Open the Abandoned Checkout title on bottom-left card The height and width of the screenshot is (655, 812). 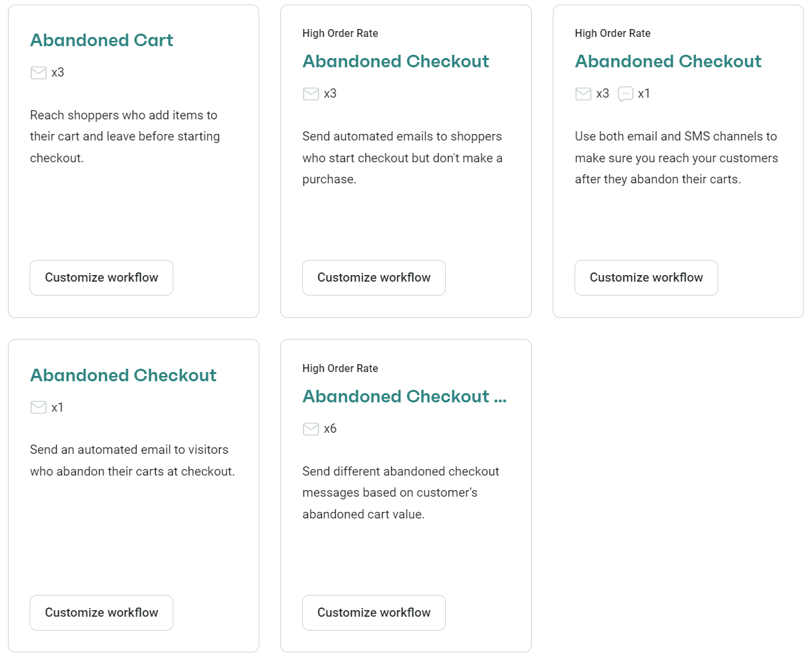123,375
